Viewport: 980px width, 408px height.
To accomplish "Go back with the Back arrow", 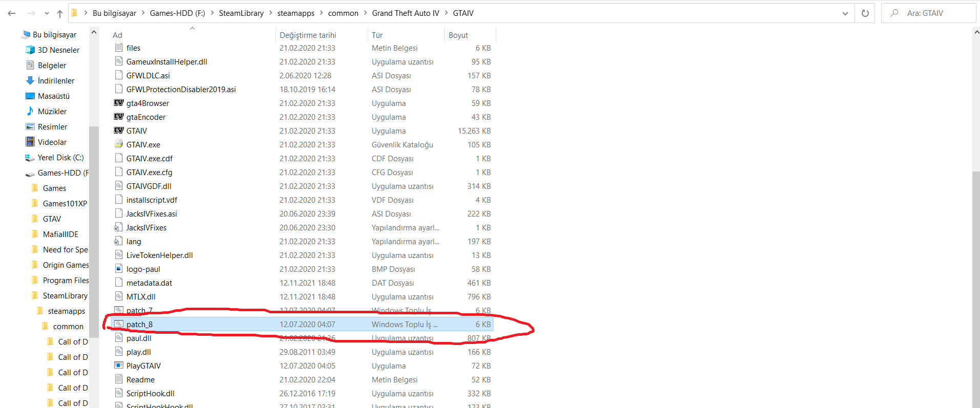I will pos(12,13).
